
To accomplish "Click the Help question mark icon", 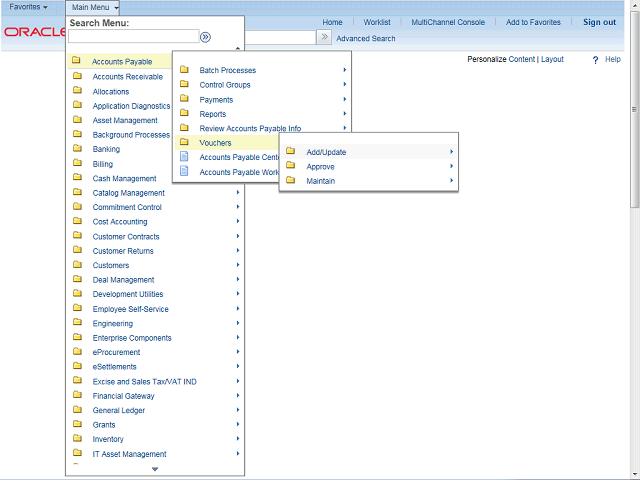I will (596, 60).
